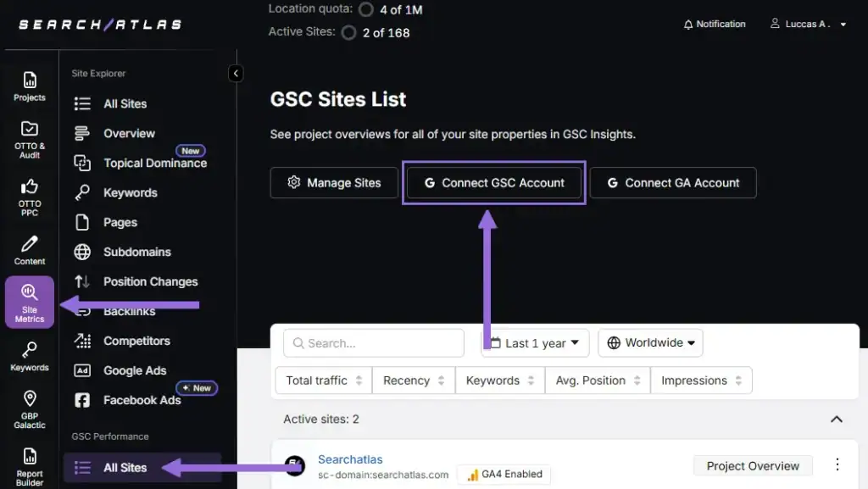
Task: Collapse the Active sites list chevron
Action: [837, 419]
